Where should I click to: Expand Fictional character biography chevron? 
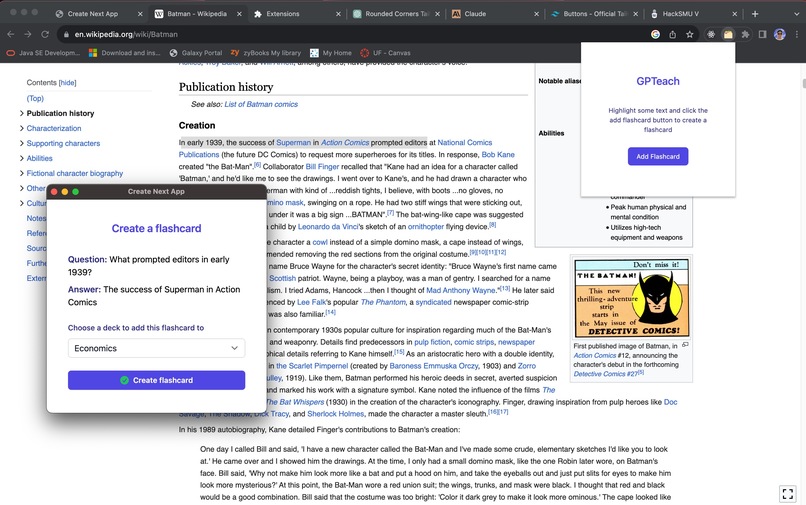(x=22, y=173)
